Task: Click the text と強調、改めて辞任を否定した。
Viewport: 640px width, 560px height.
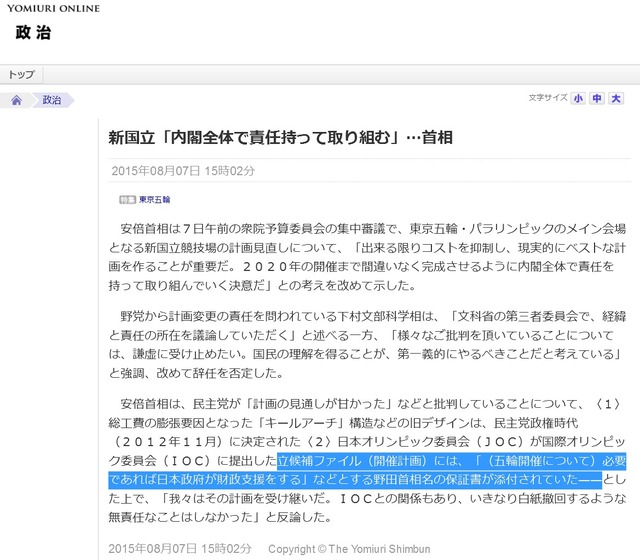Action: click(x=196, y=373)
